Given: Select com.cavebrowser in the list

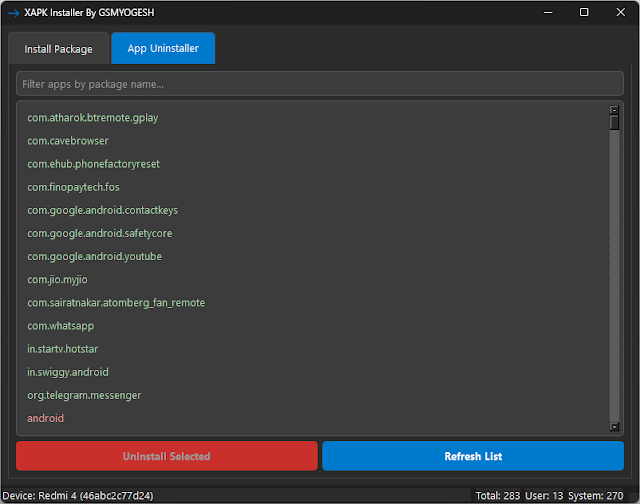Looking at the screenshot, I should click(68, 141).
